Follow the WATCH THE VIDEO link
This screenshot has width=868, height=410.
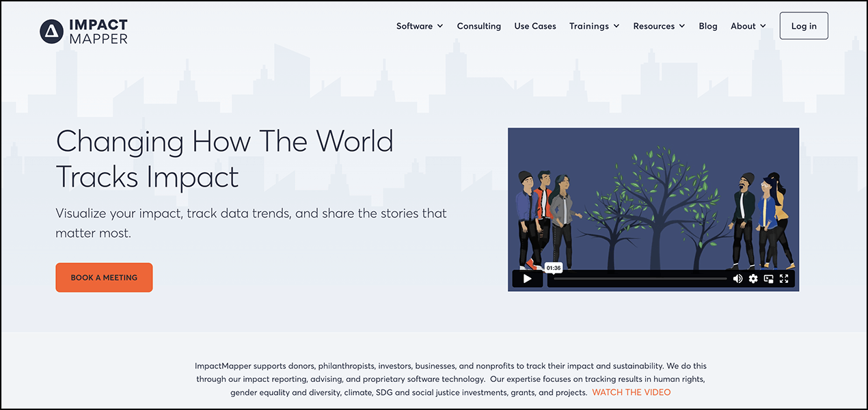[632, 392]
